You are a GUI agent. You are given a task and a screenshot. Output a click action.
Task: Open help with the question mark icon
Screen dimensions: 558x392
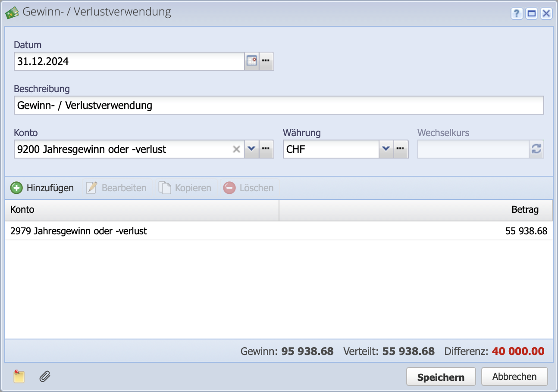point(517,13)
